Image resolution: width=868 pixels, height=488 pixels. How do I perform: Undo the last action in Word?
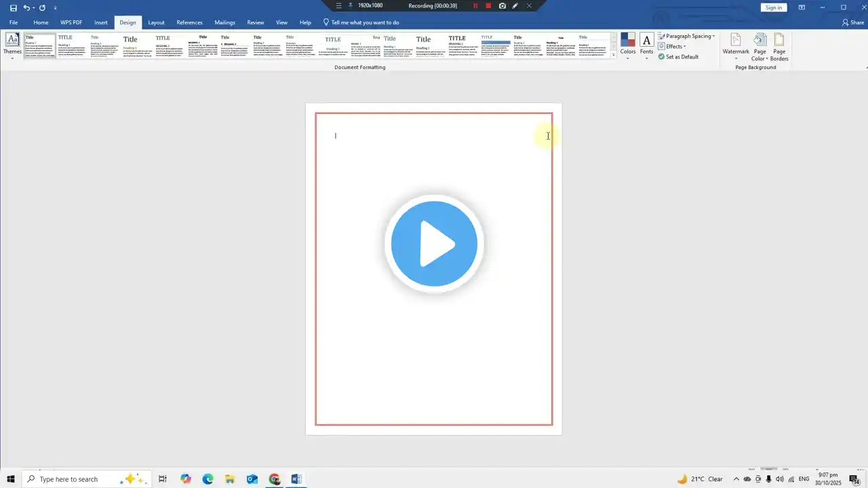(26, 7)
